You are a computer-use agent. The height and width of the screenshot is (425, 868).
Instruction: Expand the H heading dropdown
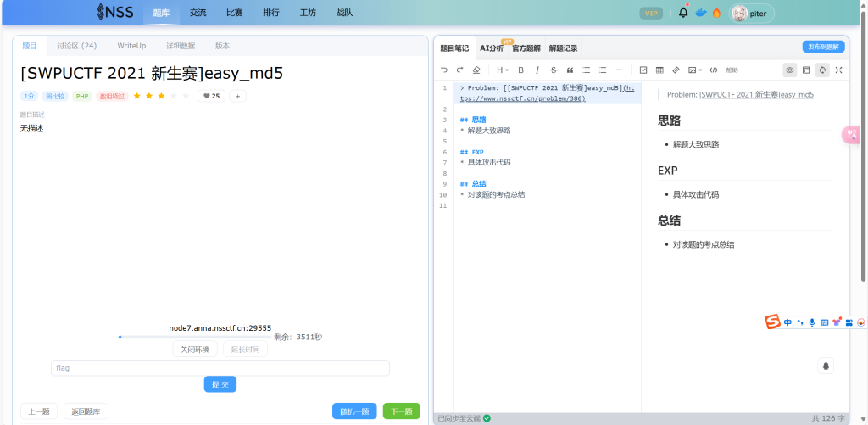502,70
